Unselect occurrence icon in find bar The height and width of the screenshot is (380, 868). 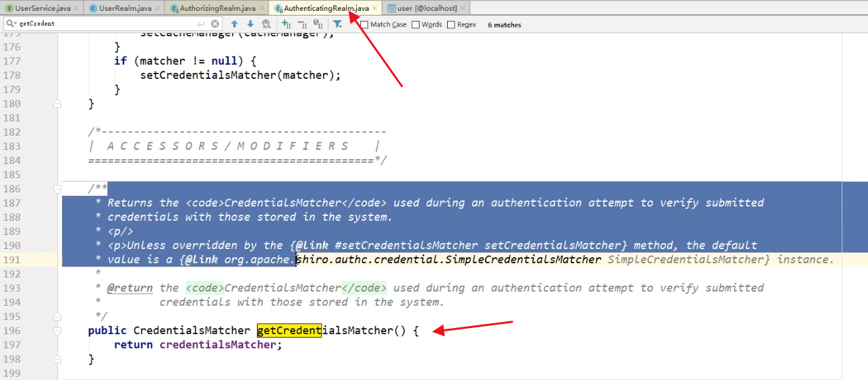point(302,24)
